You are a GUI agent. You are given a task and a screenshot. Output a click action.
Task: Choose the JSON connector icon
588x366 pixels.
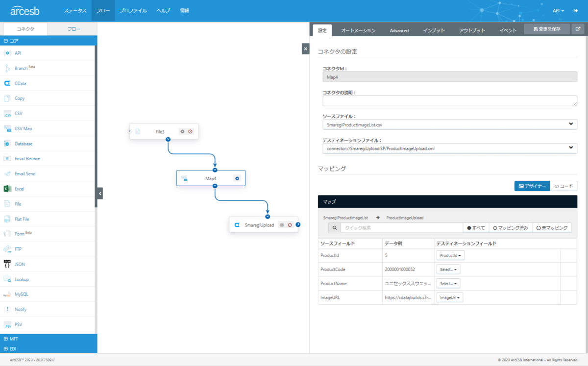coord(7,264)
